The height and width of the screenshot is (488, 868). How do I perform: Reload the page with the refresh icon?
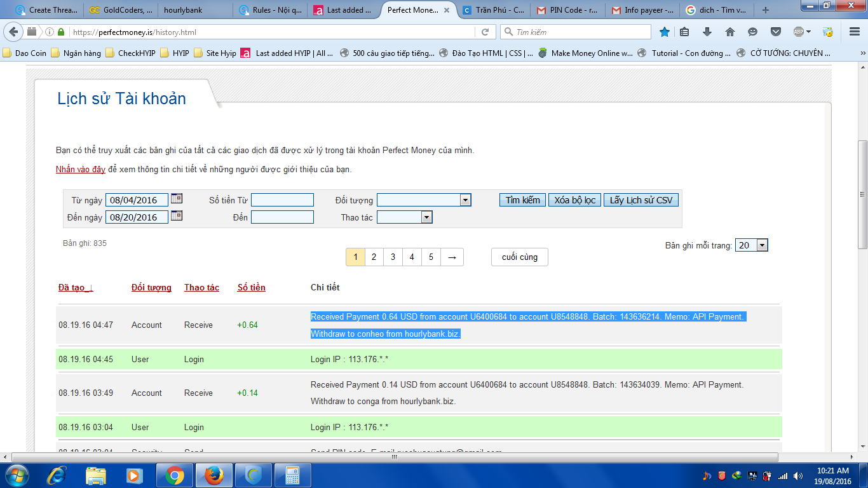(485, 32)
